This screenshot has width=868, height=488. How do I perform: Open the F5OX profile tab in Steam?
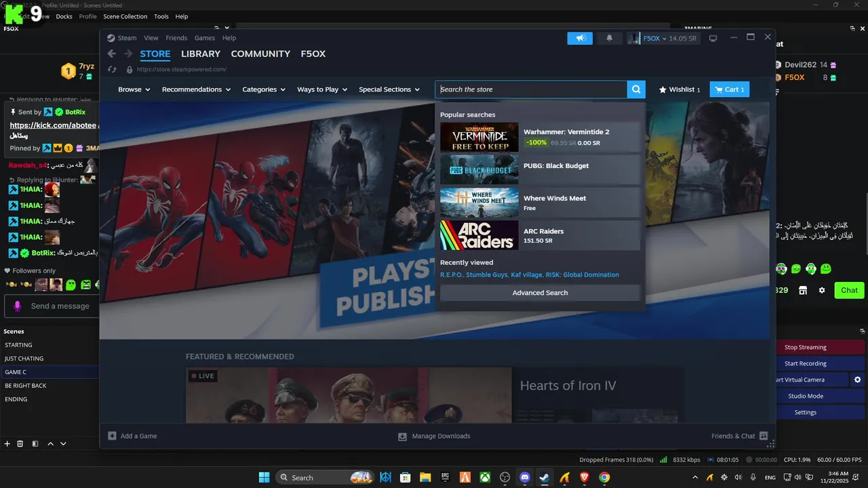pos(313,54)
